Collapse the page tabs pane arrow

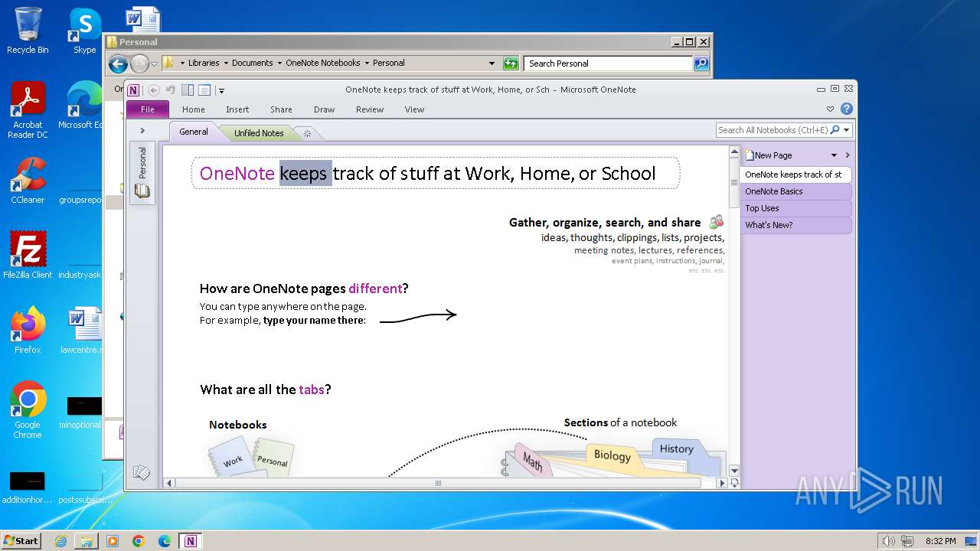tap(848, 155)
